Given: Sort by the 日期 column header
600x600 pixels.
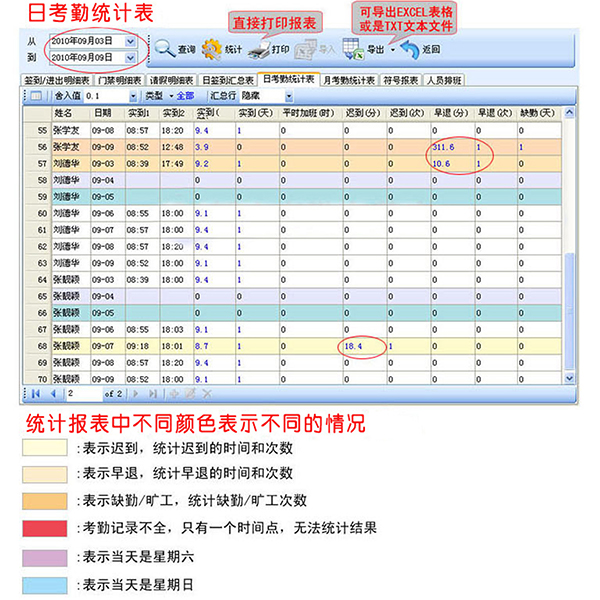Looking at the screenshot, I should click(108, 113).
